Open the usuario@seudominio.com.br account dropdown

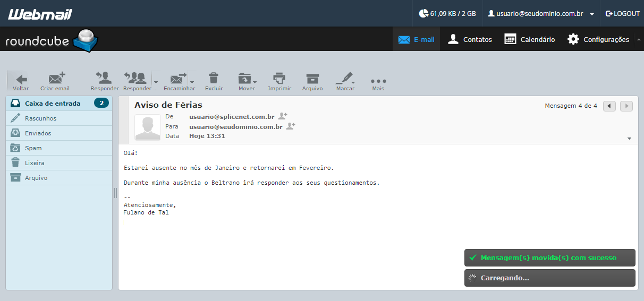pos(541,13)
